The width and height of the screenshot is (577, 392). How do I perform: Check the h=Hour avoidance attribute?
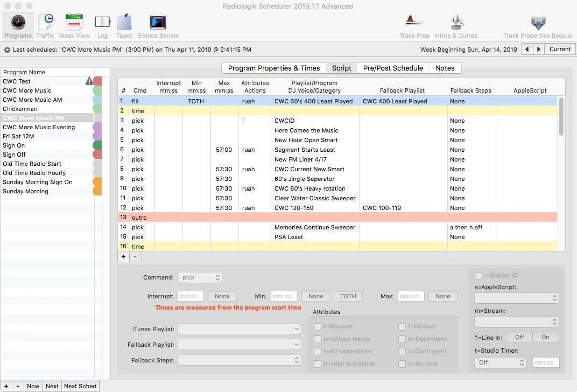click(x=317, y=363)
